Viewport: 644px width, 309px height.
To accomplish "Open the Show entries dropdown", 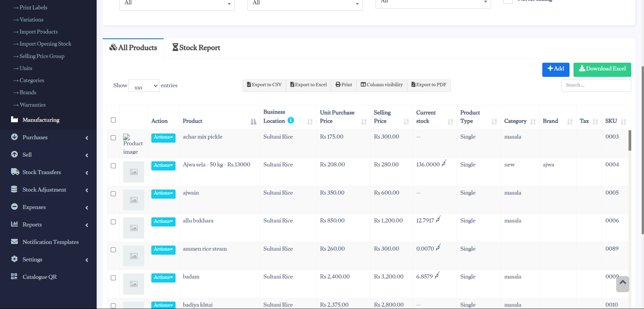I will (x=144, y=86).
